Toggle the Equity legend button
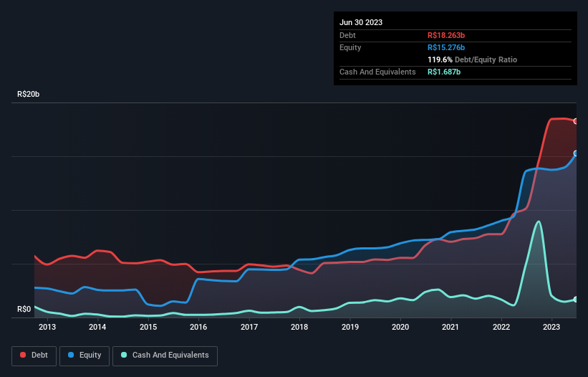The width and height of the screenshot is (588, 377). tap(85, 355)
